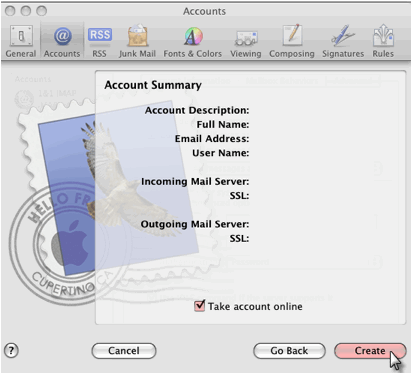Cancel the account setup
This screenshot has width=412, height=374.
tap(124, 351)
